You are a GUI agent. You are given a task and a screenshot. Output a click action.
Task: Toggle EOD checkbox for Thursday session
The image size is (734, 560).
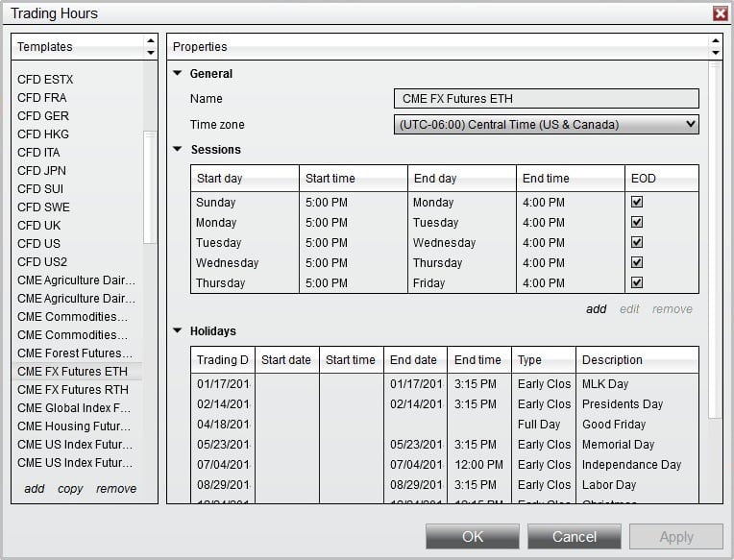[x=637, y=283]
